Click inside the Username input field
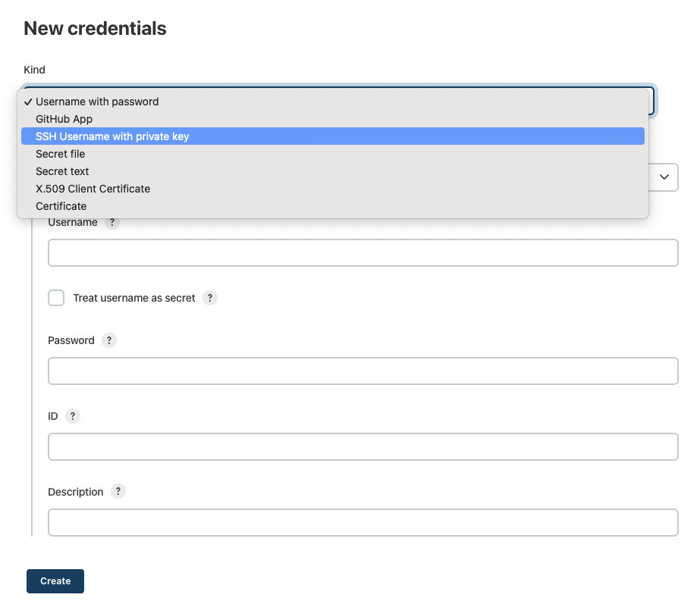The width and height of the screenshot is (700, 604). coord(363,252)
